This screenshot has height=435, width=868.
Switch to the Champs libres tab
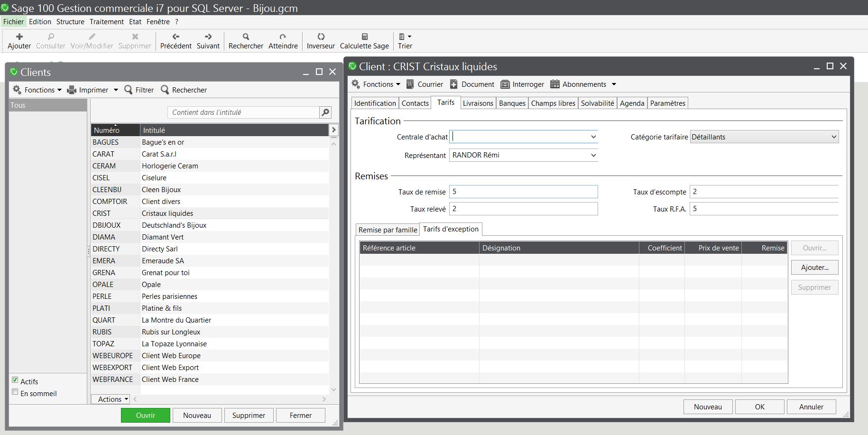pyautogui.click(x=553, y=103)
